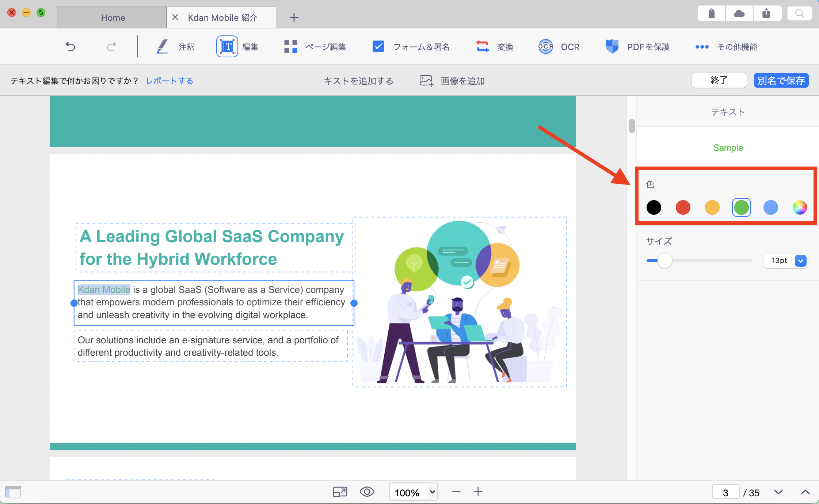
Task: Open the 変換 convert tool
Action: (495, 47)
